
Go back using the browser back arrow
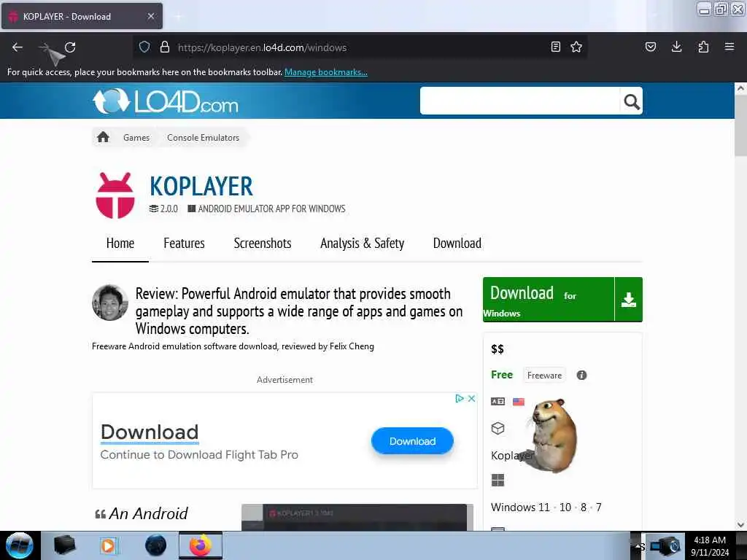(x=18, y=47)
